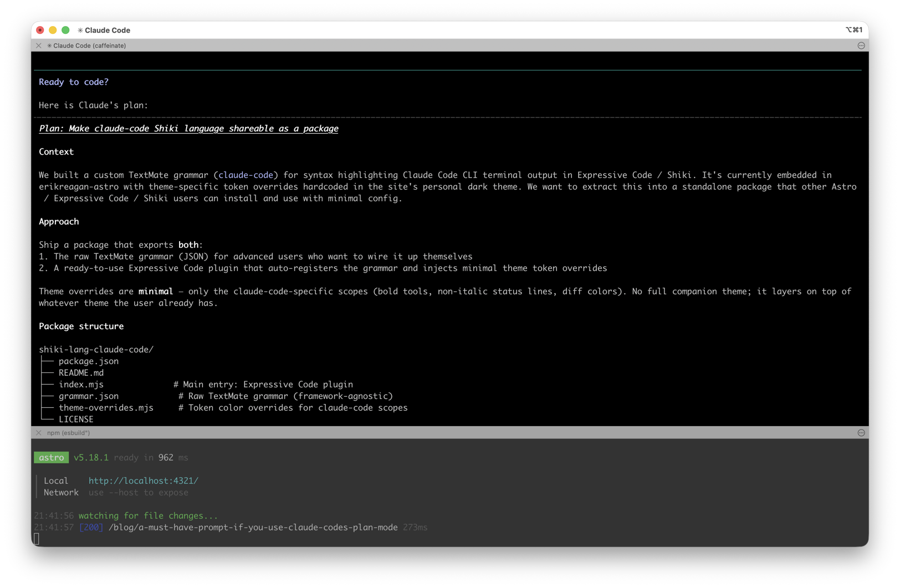Open the options menu of Claude Code pane
The height and width of the screenshot is (588, 900).
861,45
